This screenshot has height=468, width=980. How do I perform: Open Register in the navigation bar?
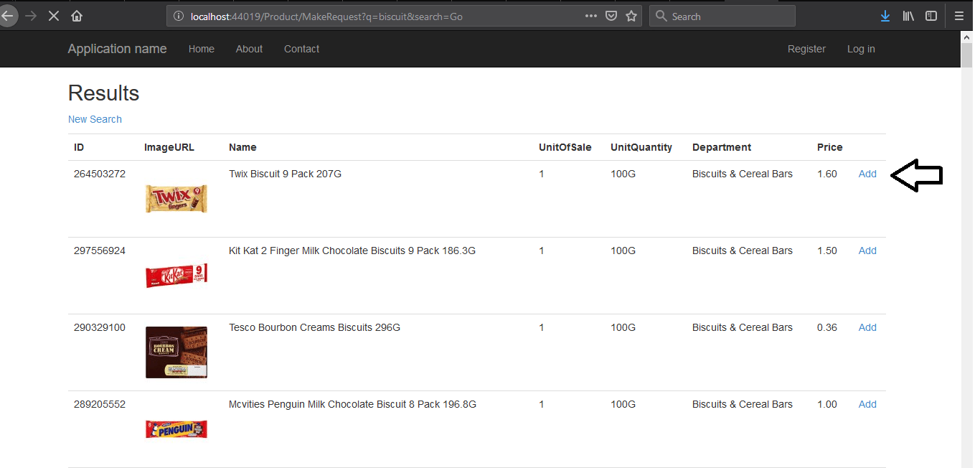pyautogui.click(x=806, y=49)
